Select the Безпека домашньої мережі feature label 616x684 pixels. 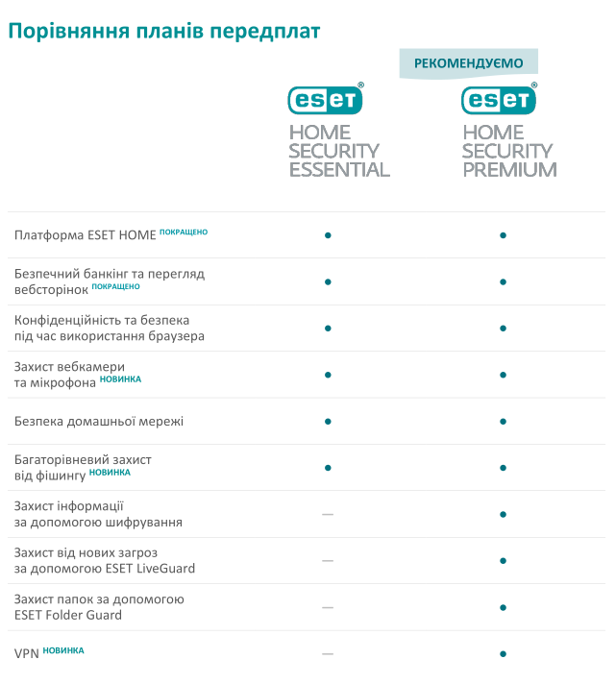(99, 422)
